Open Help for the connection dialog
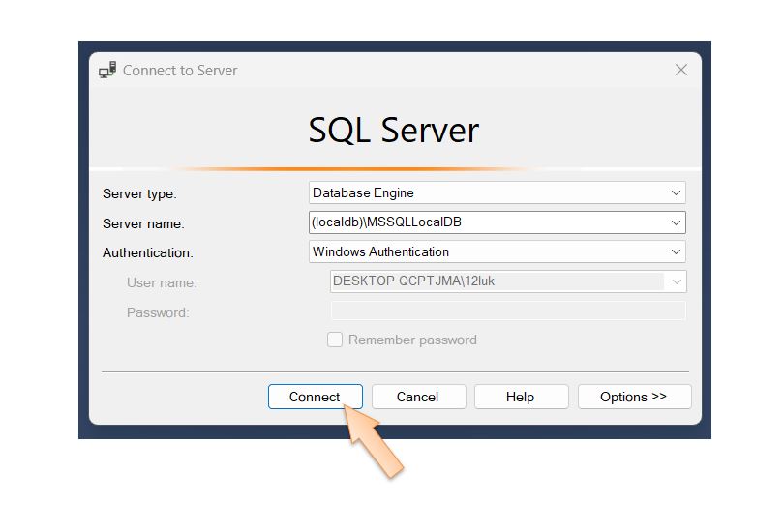The width and height of the screenshot is (784, 532). [520, 397]
